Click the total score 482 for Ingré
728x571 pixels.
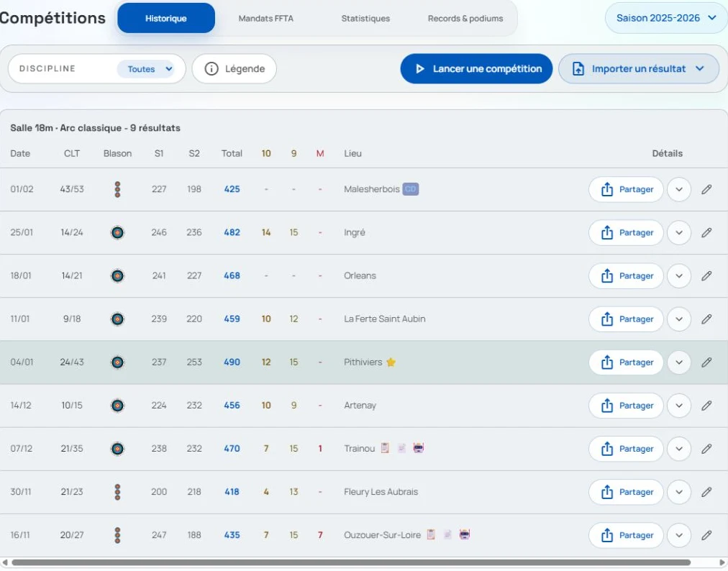(232, 232)
